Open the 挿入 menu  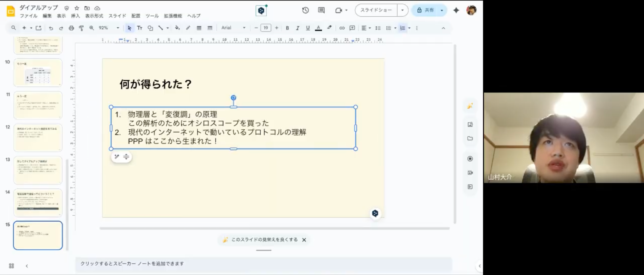coord(75,16)
